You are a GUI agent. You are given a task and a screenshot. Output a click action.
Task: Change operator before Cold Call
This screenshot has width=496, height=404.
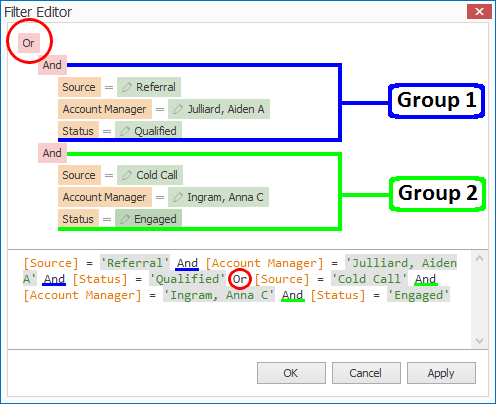pyautogui.click(x=109, y=175)
